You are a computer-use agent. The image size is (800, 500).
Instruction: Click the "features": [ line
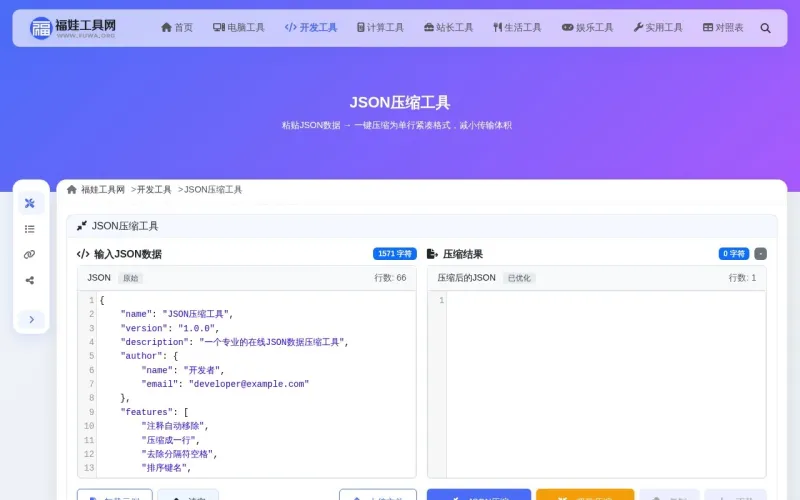[x=154, y=412]
